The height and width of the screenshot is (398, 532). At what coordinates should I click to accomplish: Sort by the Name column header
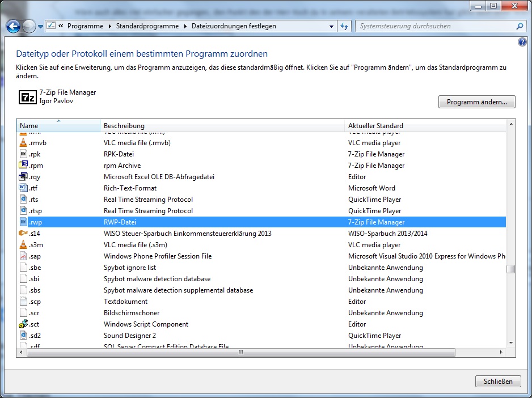point(58,125)
